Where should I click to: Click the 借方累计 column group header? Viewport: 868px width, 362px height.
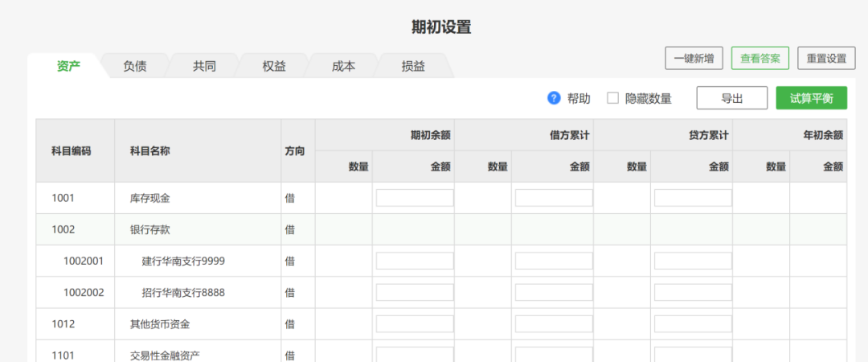coord(569,134)
